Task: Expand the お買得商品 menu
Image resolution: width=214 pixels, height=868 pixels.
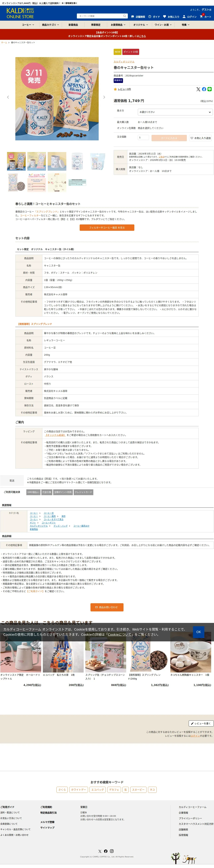Action: (x=118, y=25)
